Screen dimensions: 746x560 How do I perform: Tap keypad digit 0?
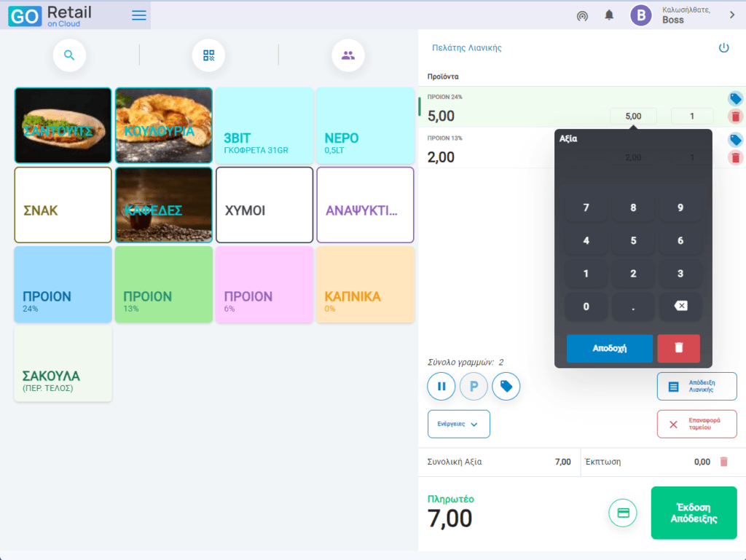(586, 307)
